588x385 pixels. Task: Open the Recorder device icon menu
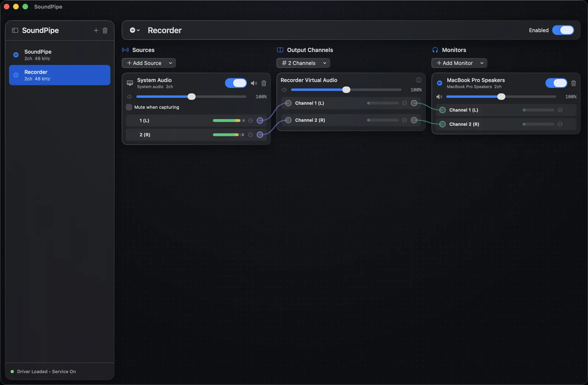coord(135,30)
